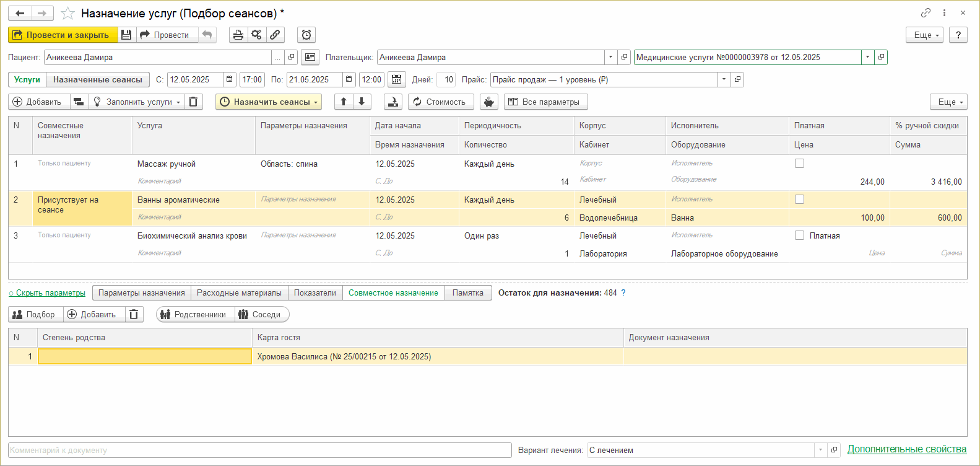
Task: Open the Плательщик dropdown arrow
Action: [610, 58]
